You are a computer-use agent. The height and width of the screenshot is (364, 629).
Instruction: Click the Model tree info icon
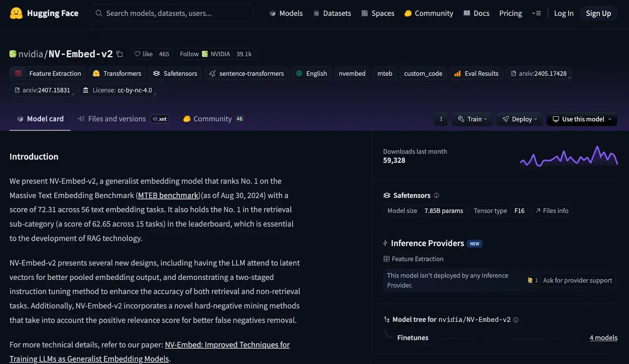(x=516, y=320)
